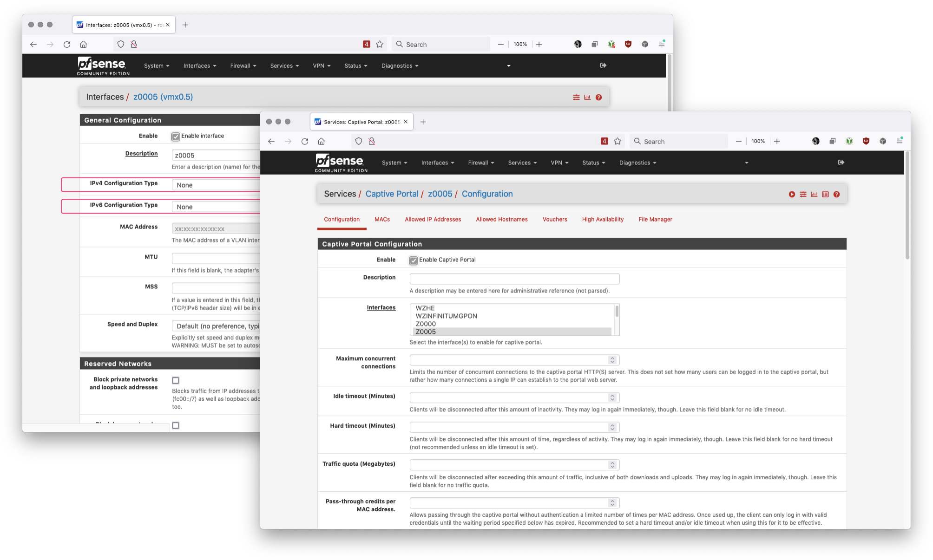Open status bar-chart icon in Captive Portal header

pos(814,195)
